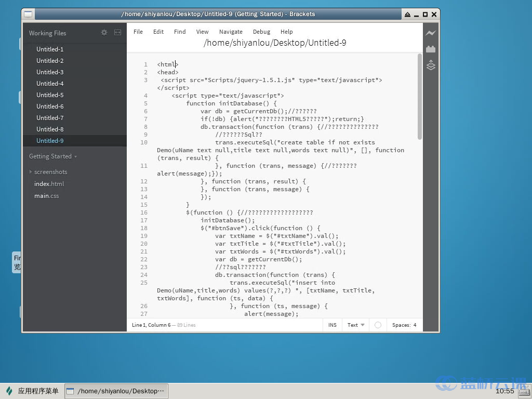Image resolution: width=532 pixels, height=399 pixels.
Task: Click the split editor view icon
Action: (117, 33)
